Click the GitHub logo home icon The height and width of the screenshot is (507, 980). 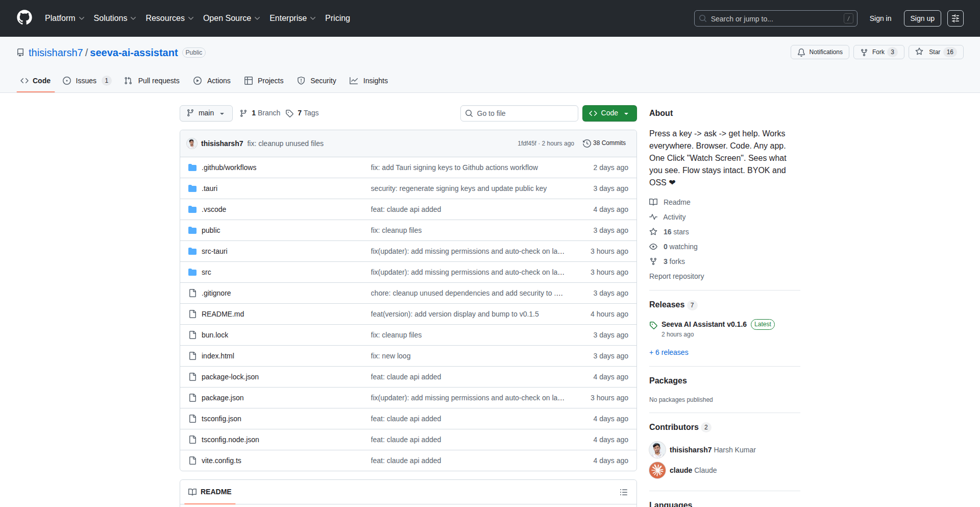[23, 18]
